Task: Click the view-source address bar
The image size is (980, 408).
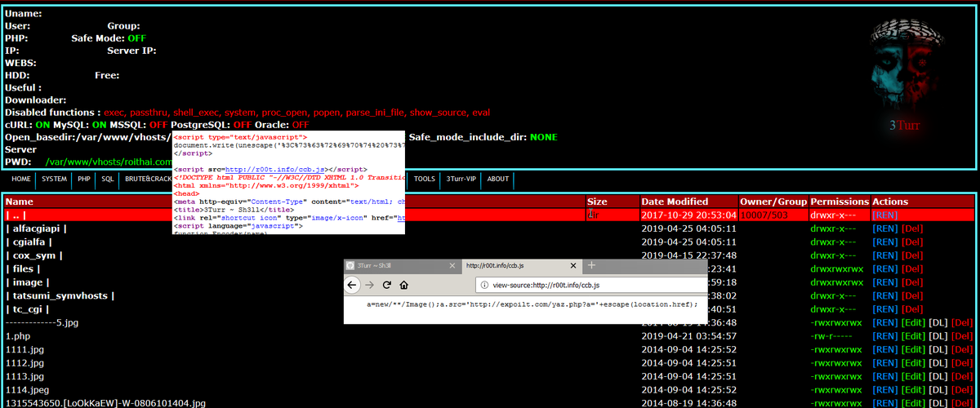Action: click(x=590, y=285)
